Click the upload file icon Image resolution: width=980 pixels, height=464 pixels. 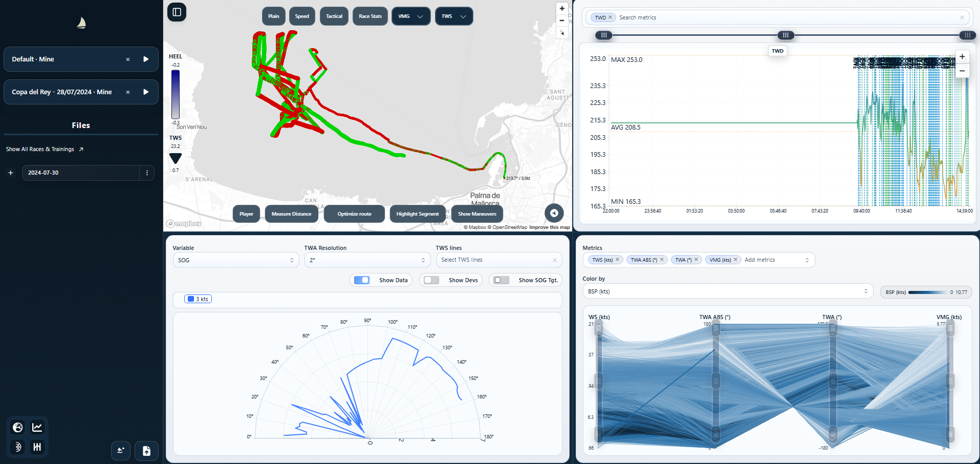[x=146, y=451]
